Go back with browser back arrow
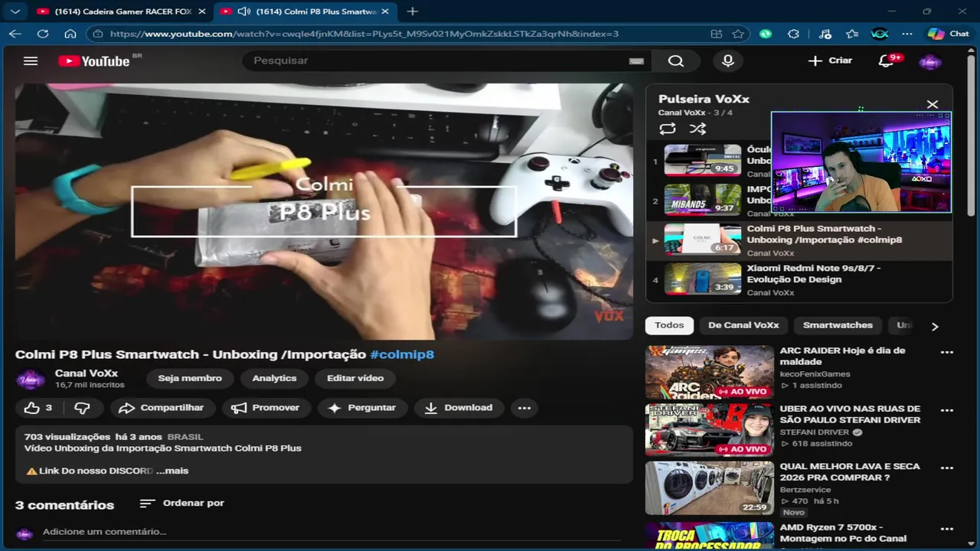Screen dimensions: 980x551 (x=15, y=34)
